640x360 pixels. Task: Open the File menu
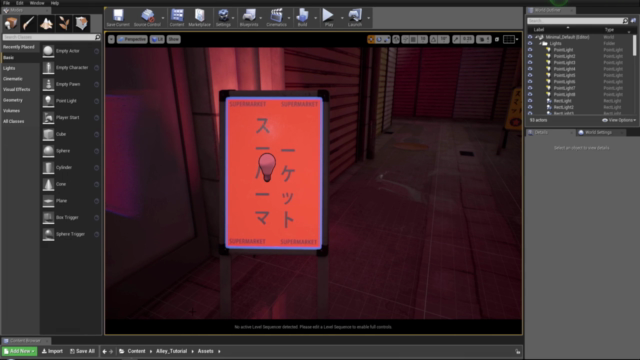pos(6,3)
